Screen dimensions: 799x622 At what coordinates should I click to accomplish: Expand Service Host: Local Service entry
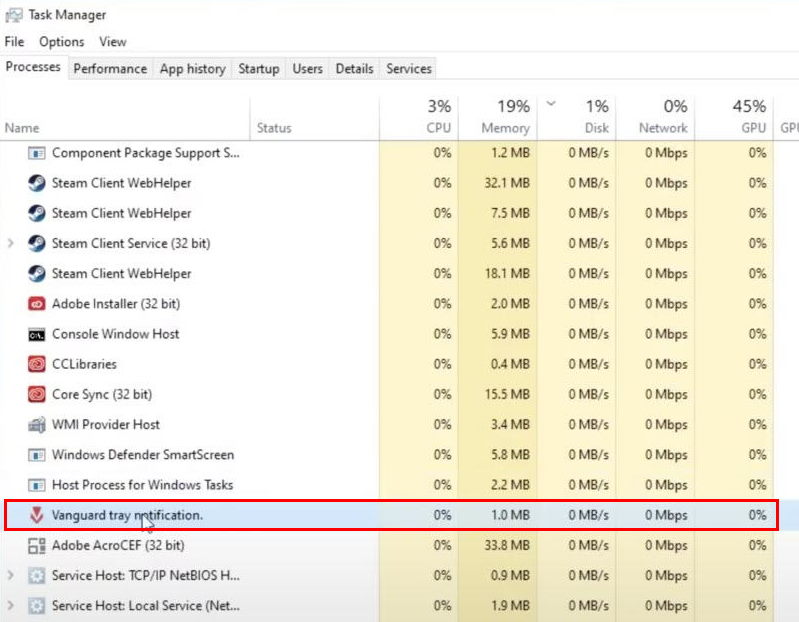point(11,606)
